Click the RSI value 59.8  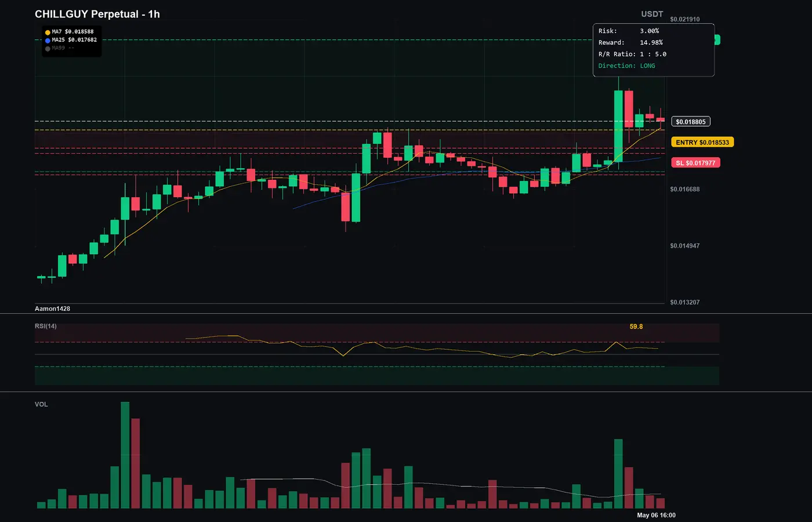coord(636,327)
